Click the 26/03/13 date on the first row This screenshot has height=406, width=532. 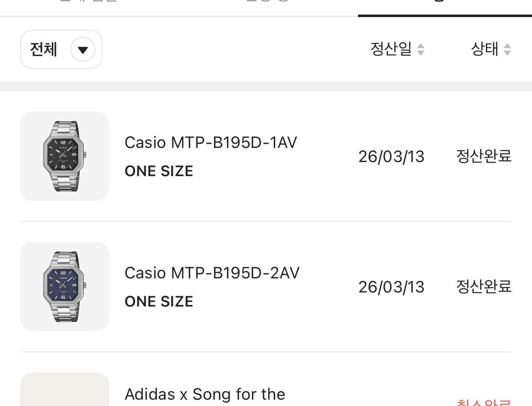tap(392, 156)
